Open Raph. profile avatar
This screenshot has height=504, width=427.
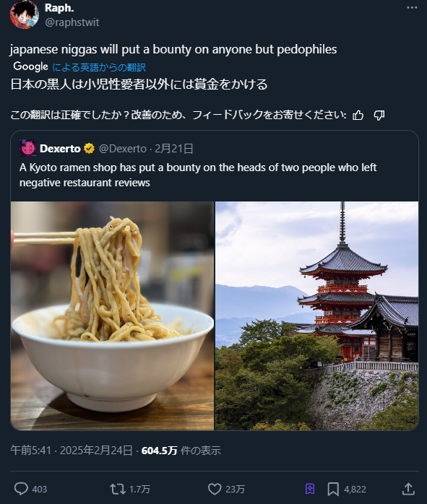click(25, 14)
